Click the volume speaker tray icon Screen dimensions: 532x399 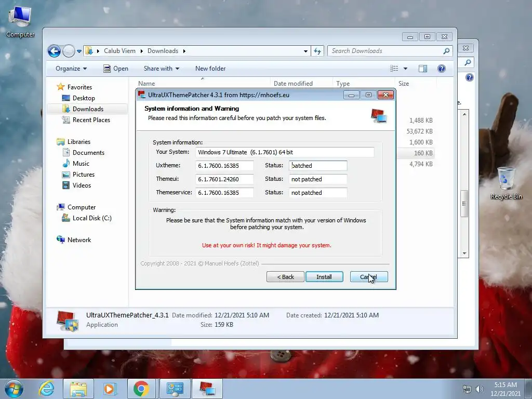[479, 389]
